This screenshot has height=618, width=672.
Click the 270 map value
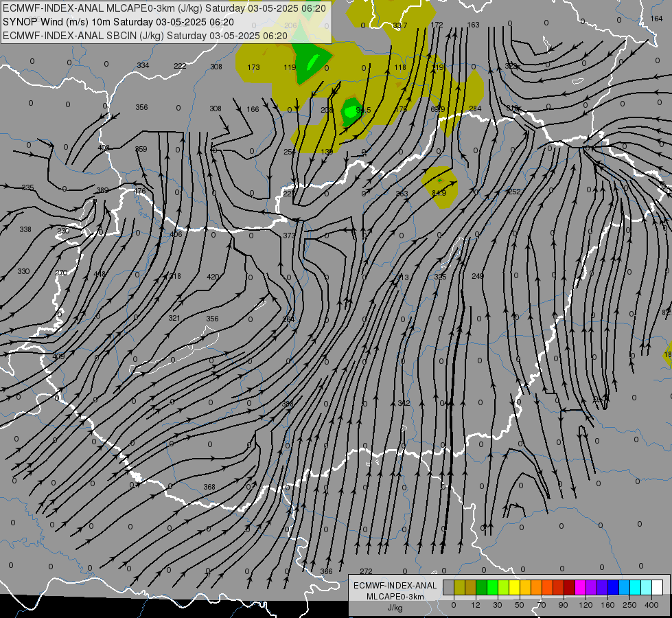tap(61, 273)
